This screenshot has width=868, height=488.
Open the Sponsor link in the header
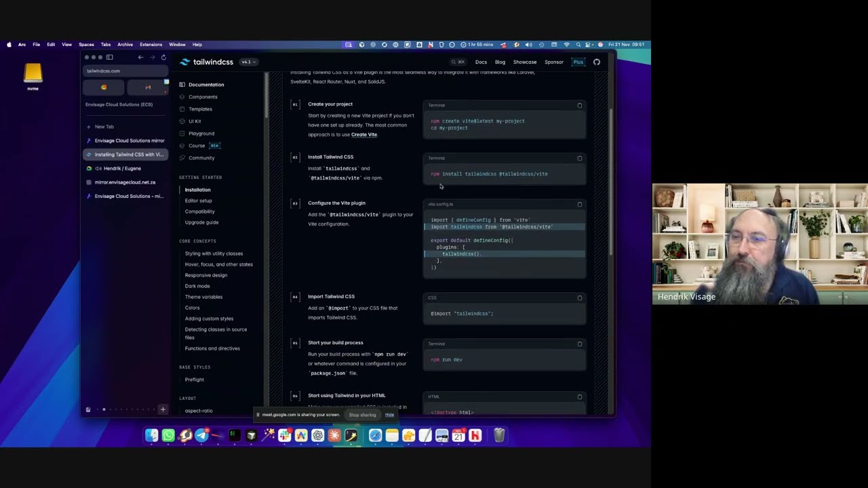(x=554, y=62)
